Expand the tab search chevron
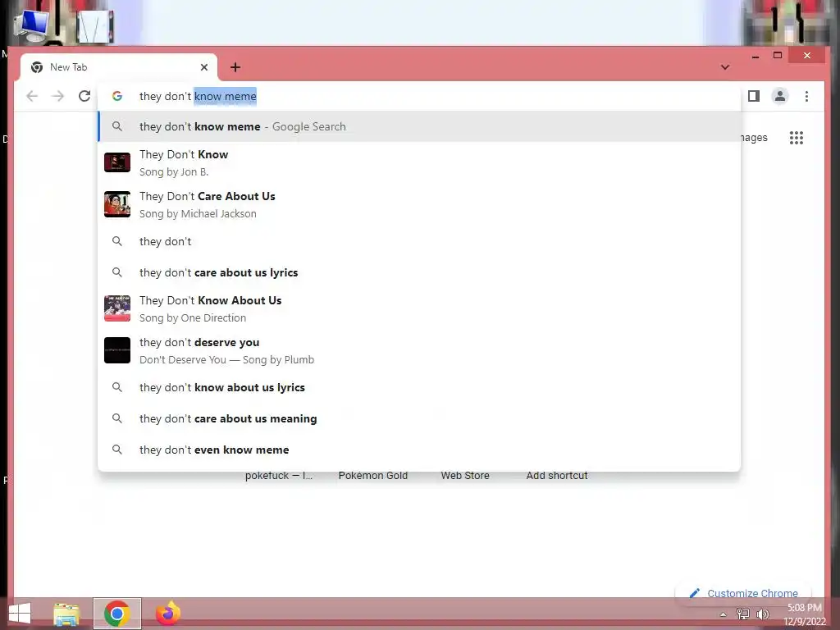The height and width of the screenshot is (630, 840). point(725,67)
